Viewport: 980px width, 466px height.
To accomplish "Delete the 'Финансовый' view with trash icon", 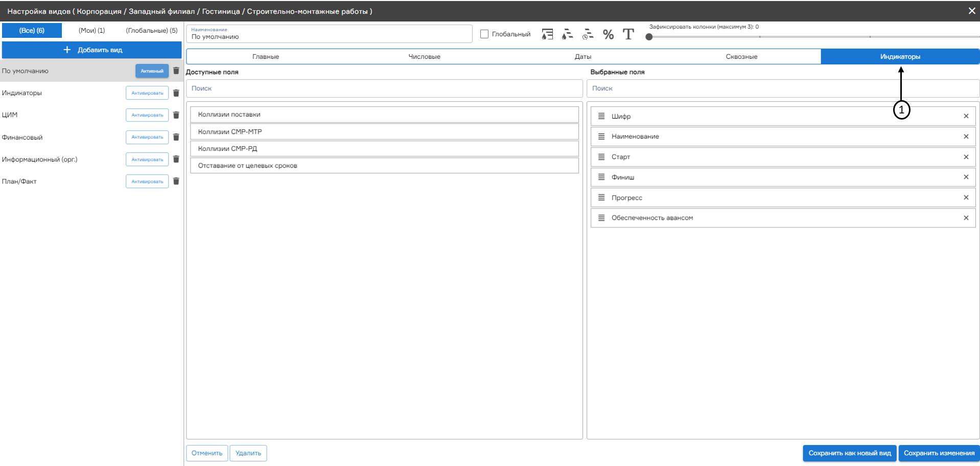I will point(176,137).
